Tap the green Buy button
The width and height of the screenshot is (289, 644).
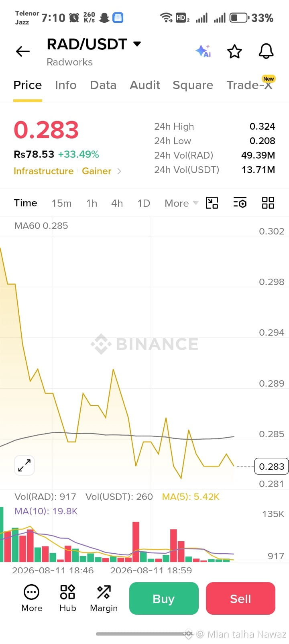point(164,598)
